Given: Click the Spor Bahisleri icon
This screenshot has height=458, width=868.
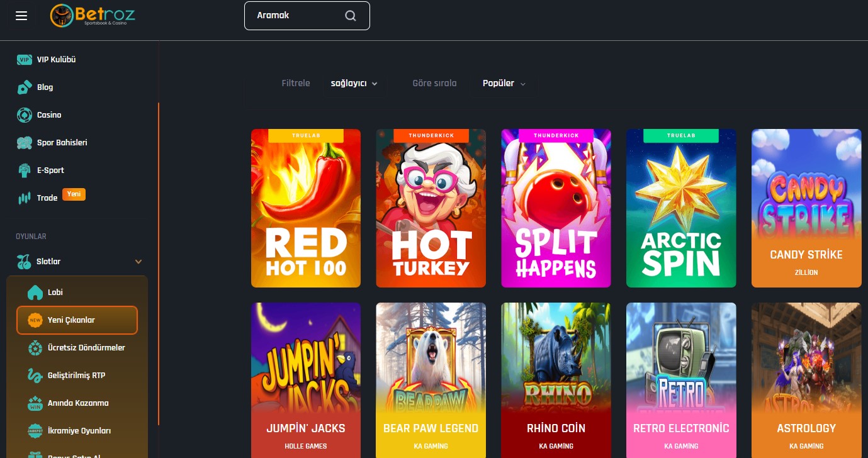Looking at the screenshot, I should (25, 143).
